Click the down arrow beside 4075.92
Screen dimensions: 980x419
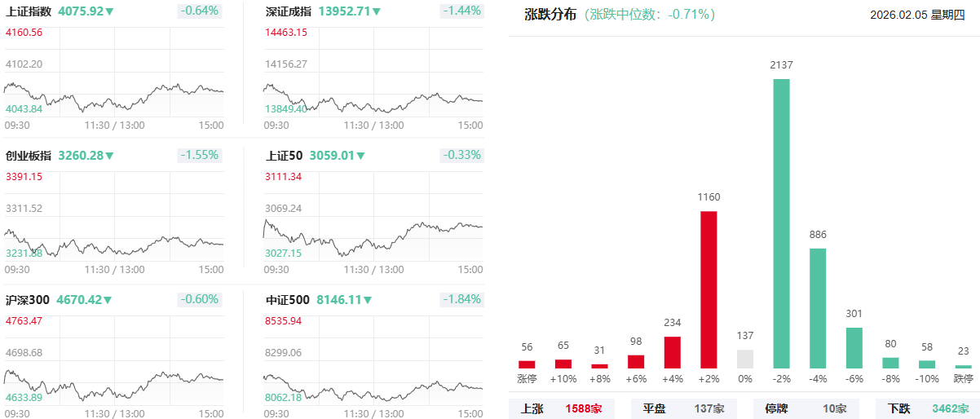110,12
